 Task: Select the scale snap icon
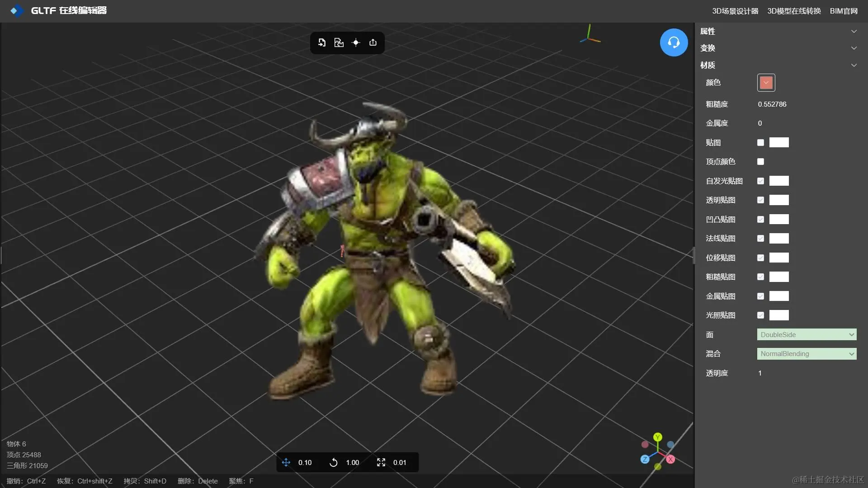click(x=381, y=462)
